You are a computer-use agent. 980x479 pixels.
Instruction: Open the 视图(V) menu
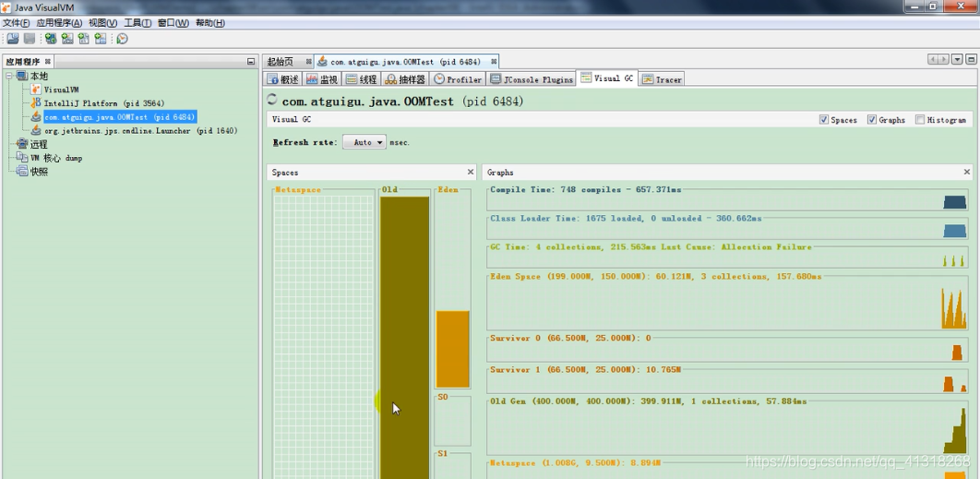[102, 23]
